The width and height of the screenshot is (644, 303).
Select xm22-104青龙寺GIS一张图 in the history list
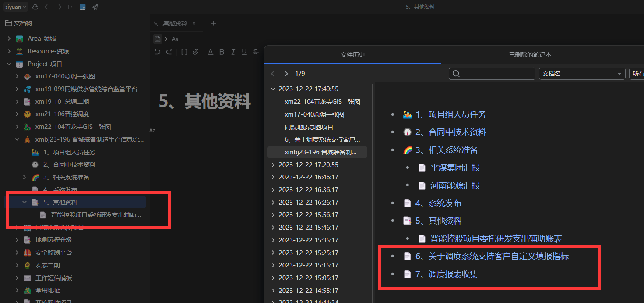pyautogui.click(x=322, y=102)
